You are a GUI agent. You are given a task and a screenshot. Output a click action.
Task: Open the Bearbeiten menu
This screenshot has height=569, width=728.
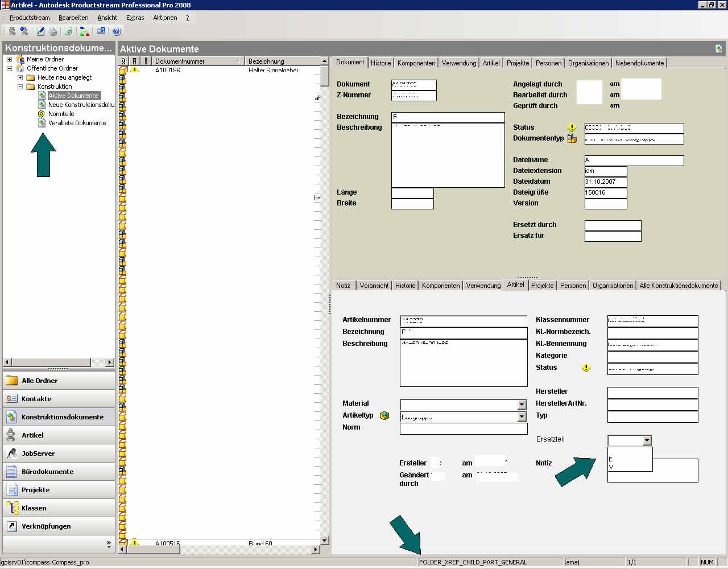coord(73,18)
